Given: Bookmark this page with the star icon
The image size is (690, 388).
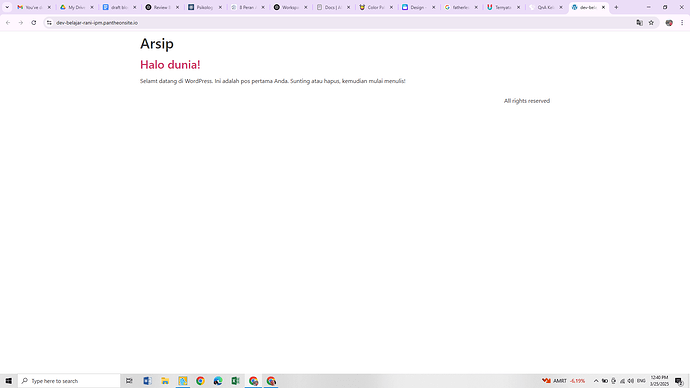Looking at the screenshot, I should point(651,22).
